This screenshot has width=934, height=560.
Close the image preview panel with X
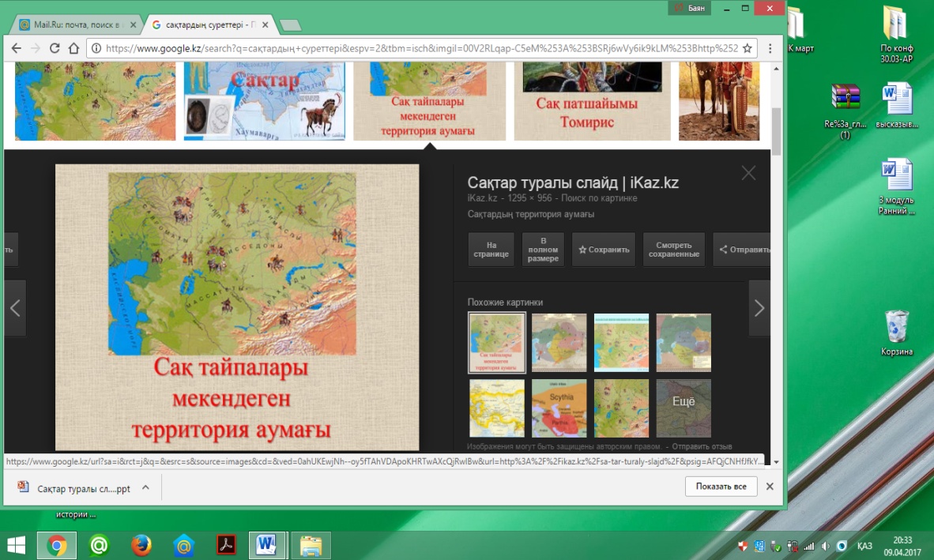click(x=748, y=173)
